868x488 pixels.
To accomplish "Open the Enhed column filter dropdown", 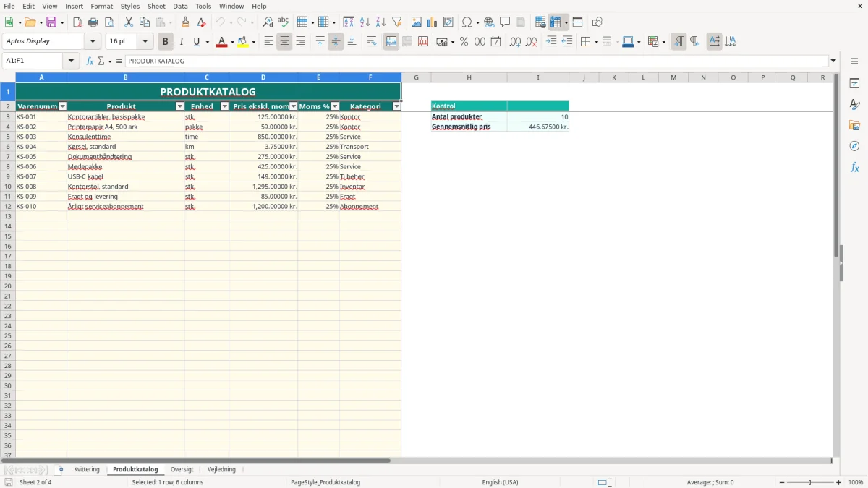I will click(x=224, y=106).
